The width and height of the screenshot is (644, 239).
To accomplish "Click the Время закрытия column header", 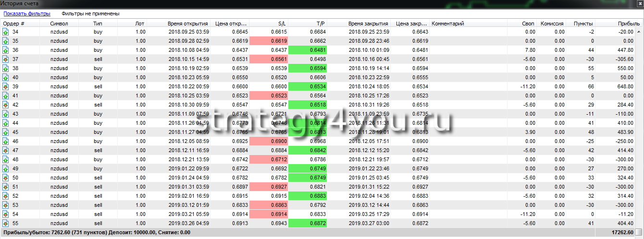I will (368, 23).
